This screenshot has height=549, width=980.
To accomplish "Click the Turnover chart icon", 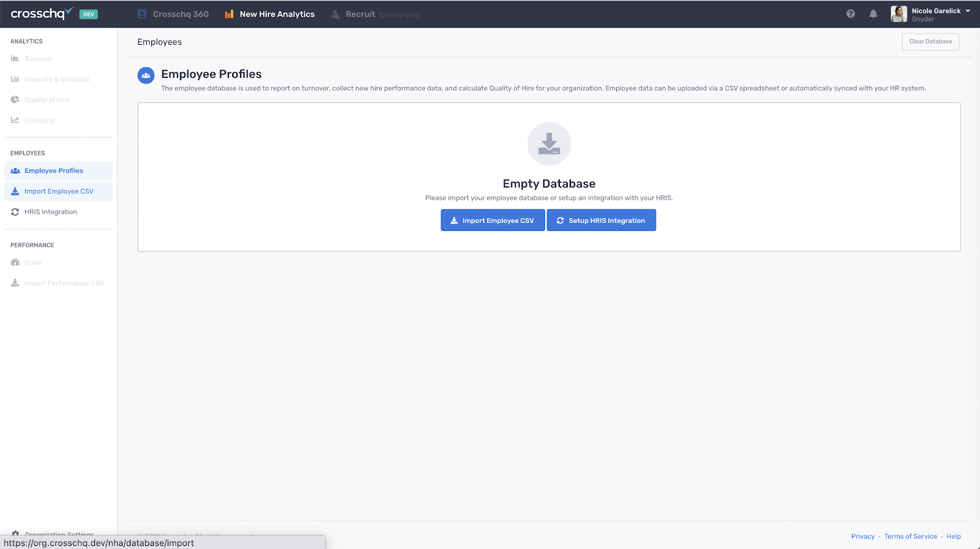I will pyautogui.click(x=15, y=59).
